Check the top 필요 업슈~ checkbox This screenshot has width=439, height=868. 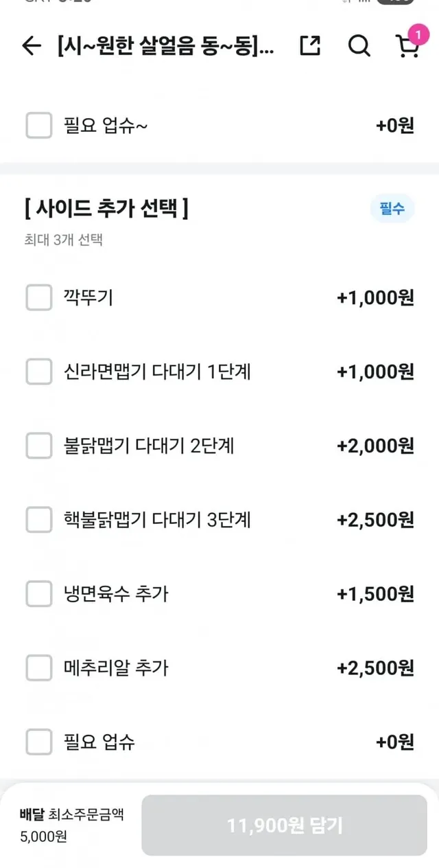click(39, 126)
